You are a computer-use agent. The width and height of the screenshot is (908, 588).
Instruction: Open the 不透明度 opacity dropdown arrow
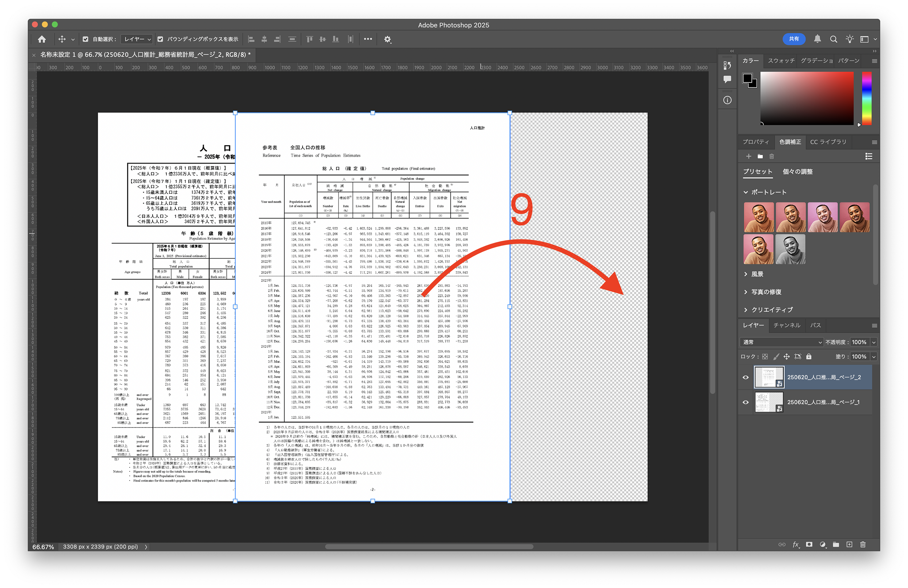point(873,342)
